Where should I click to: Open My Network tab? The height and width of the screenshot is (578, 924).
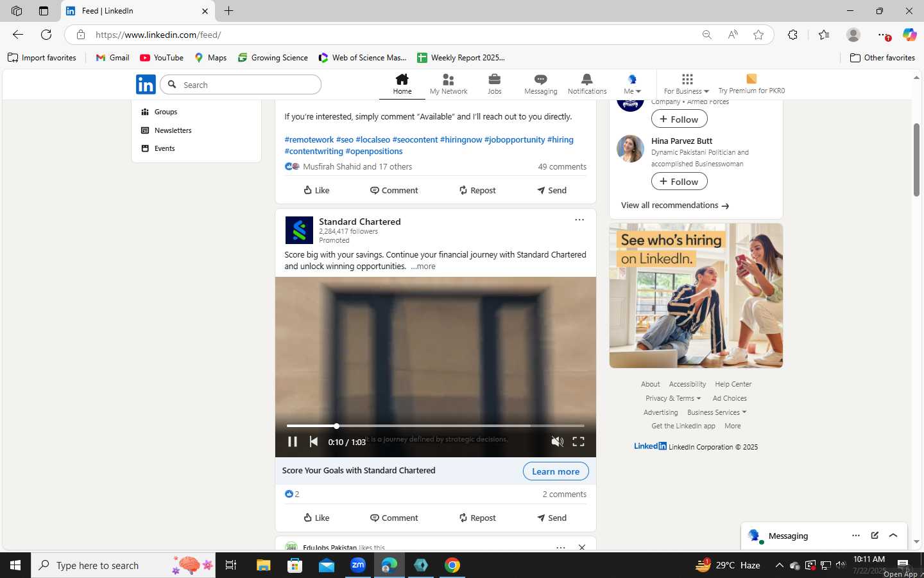[449, 84]
